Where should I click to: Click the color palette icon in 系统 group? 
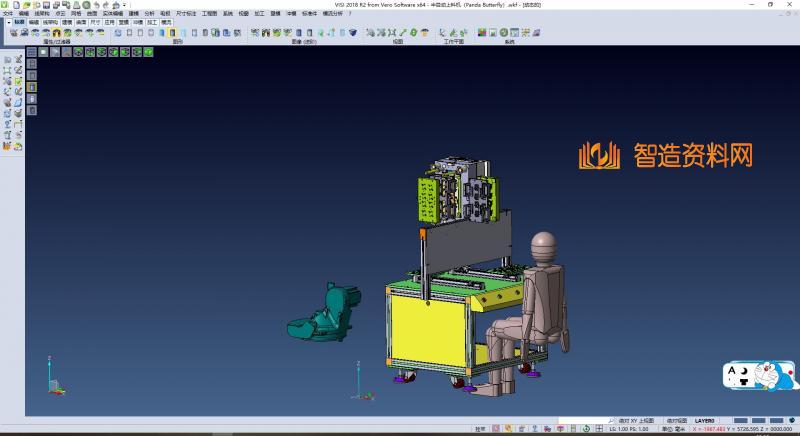coord(481,33)
